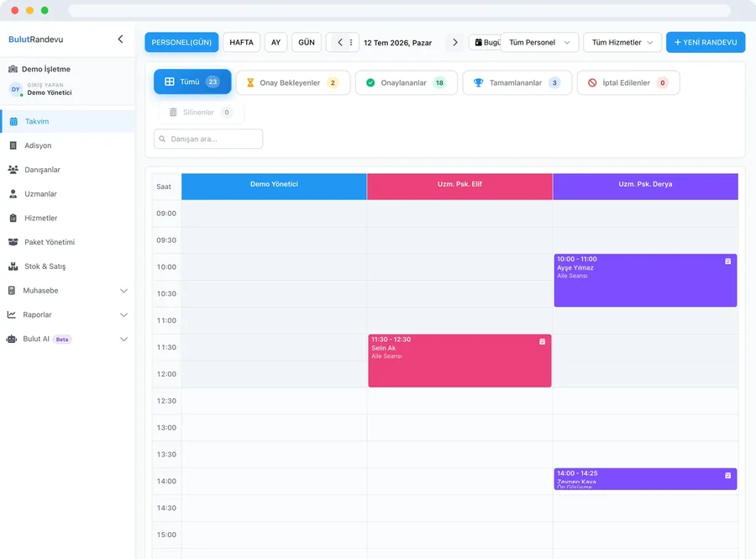Go to Danışanlar page
This screenshot has height=559, width=756.
coord(67,169)
